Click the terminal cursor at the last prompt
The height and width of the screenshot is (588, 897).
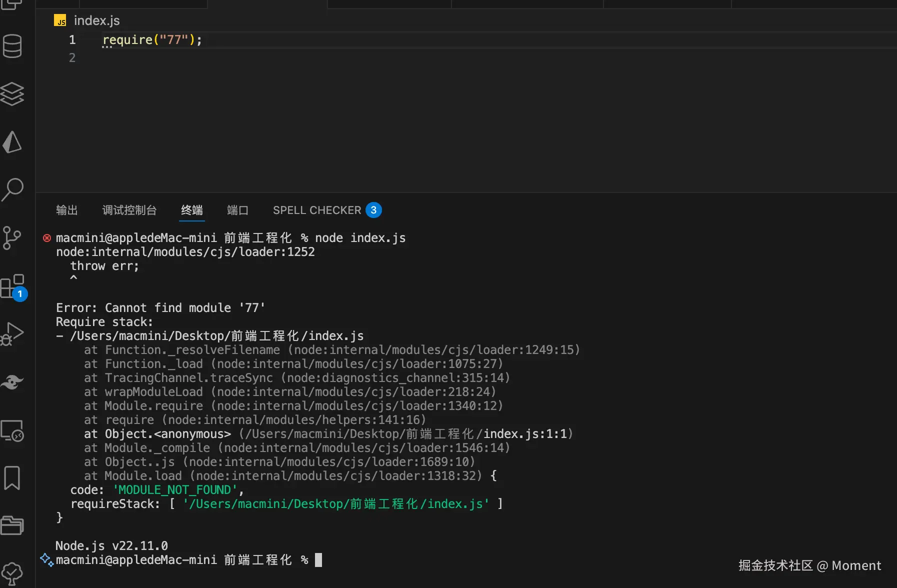point(318,560)
